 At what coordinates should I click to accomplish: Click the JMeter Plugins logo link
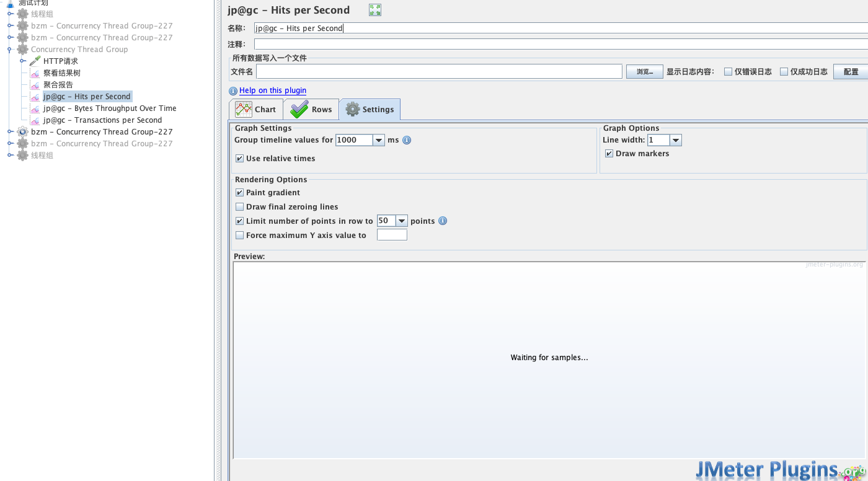coord(781,470)
